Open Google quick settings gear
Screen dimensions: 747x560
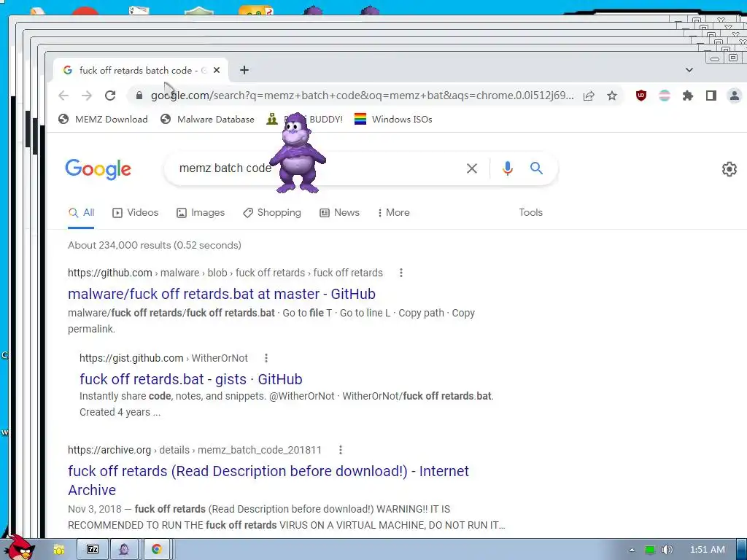coord(729,169)
